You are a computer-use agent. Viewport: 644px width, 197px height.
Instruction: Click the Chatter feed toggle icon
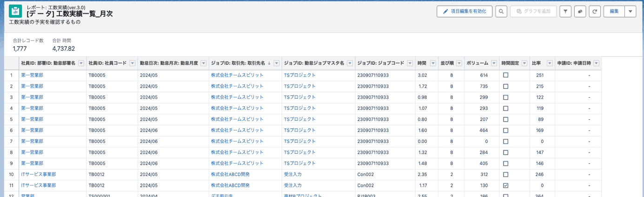[580, 12]
